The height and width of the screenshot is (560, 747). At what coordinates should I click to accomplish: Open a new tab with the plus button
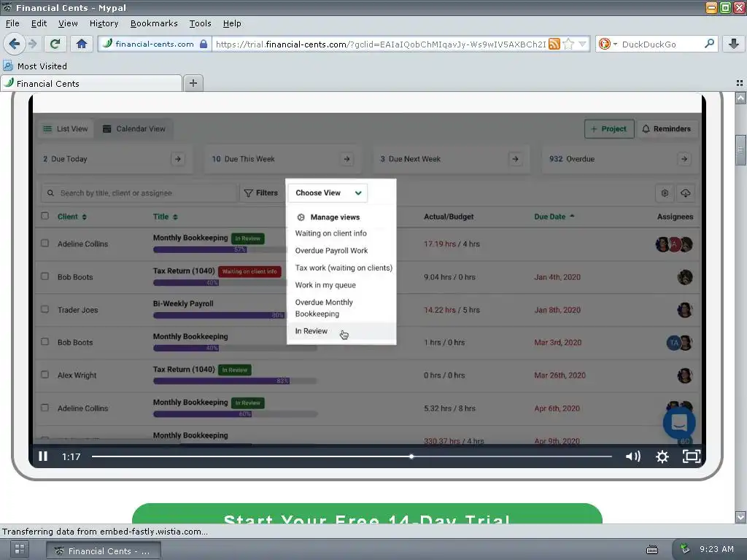pyautogui.click(x=193, y=83)
